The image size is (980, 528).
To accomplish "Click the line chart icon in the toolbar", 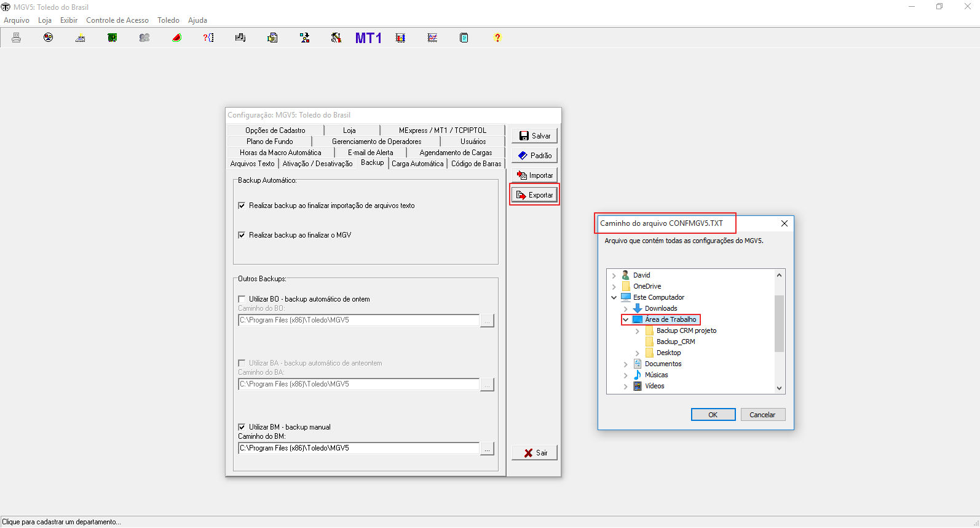I will click(432, 38).
